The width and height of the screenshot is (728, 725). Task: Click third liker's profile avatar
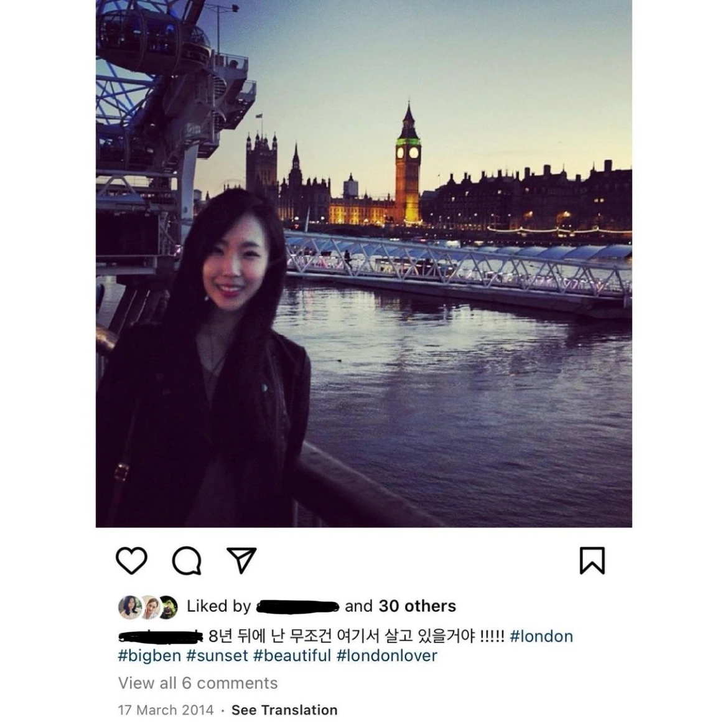pos(169,607)
